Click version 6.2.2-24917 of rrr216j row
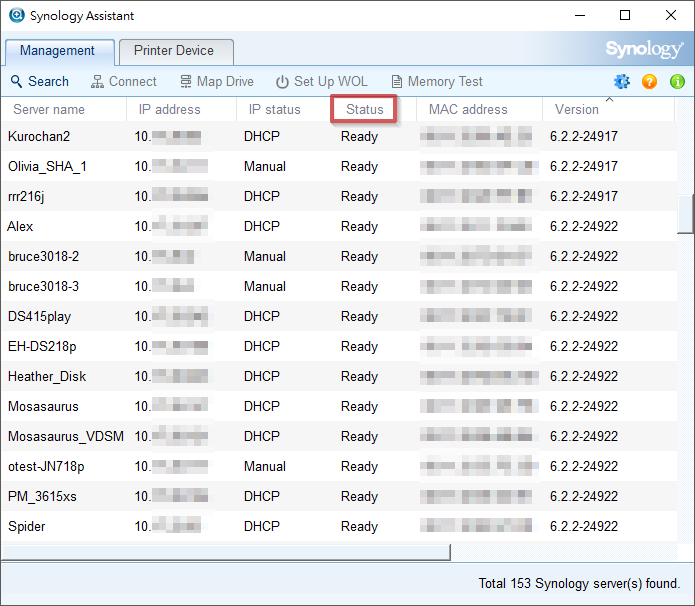The height and width of the screenshot is (606, 695). pos(584,196)
